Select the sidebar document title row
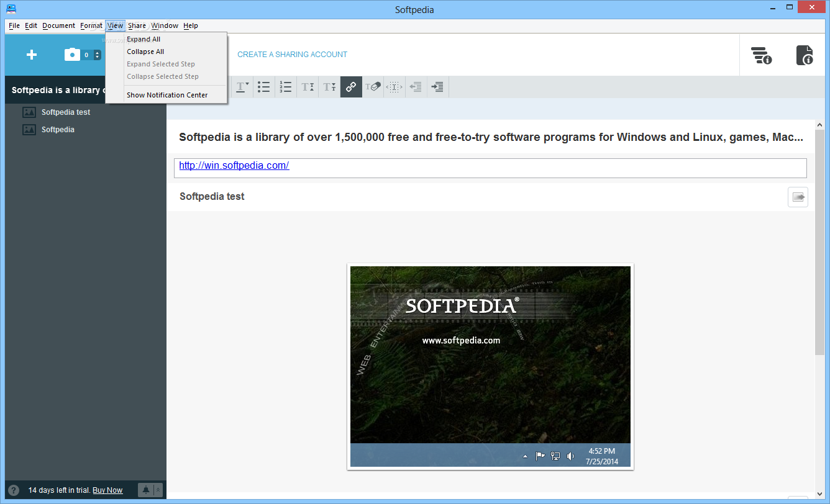The width and height of the screenshot is (830, 504). tap(86, 90)
